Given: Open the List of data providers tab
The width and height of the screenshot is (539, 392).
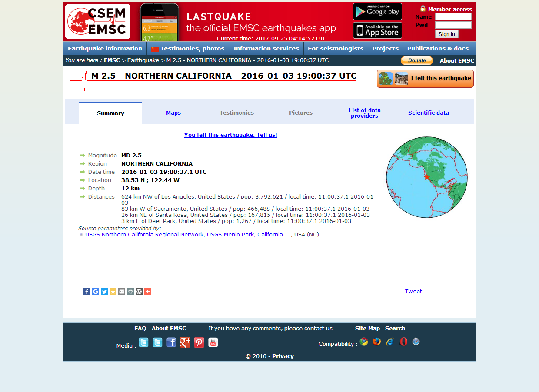Looking at the screenshot, I should pyautogui.click(x=365, y=113).
